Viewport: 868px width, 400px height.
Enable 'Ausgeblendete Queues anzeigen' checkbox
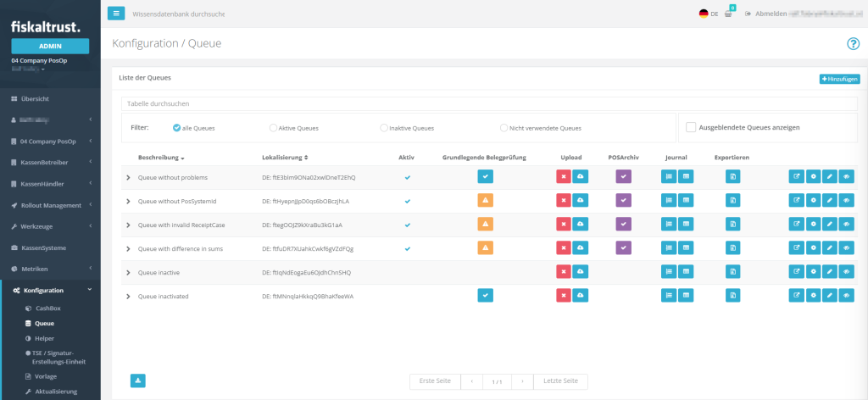pos(691,128)
